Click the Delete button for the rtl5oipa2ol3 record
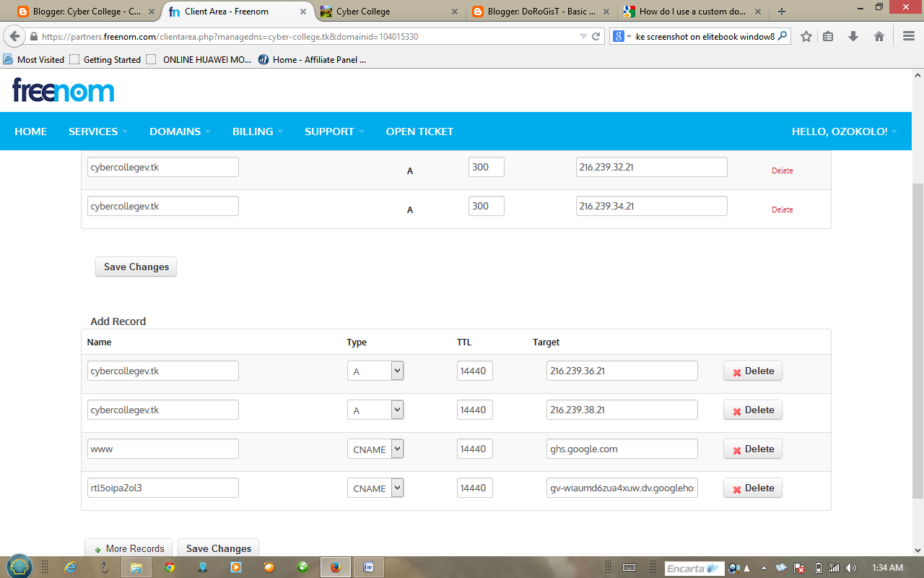The width and height of the screenshot is (924, 578). coord(753,488)
